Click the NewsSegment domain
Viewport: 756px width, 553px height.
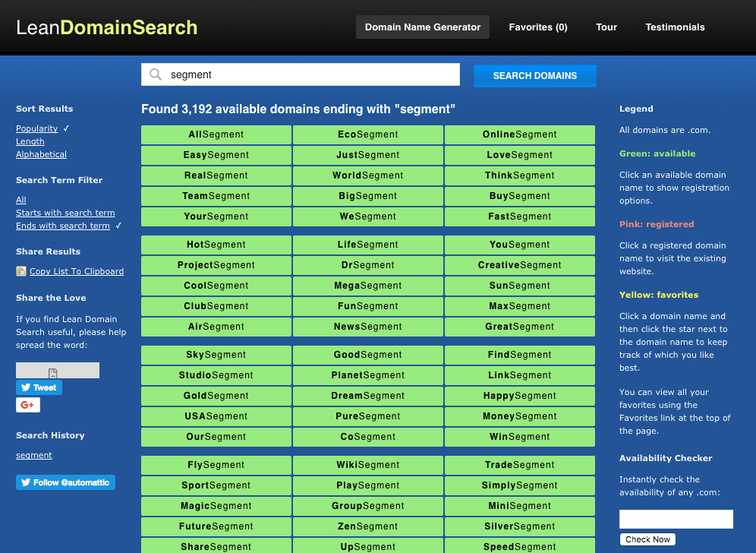pos(368,327)
